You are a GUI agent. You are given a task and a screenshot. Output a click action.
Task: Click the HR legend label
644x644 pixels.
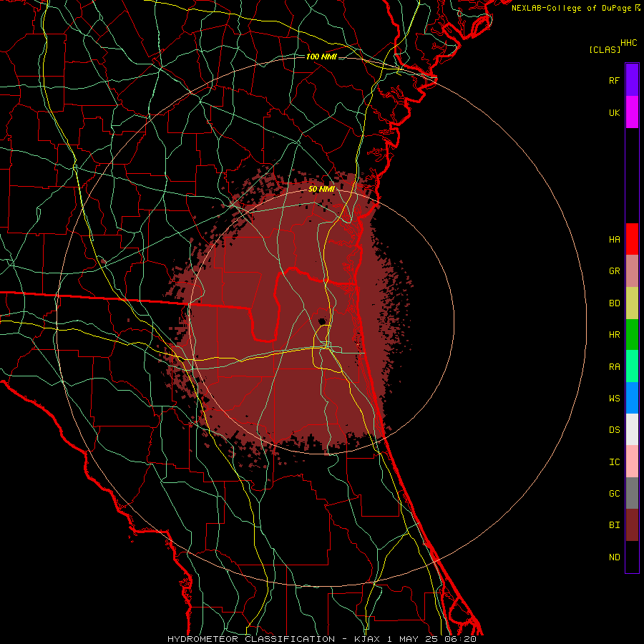coord(614,335)
